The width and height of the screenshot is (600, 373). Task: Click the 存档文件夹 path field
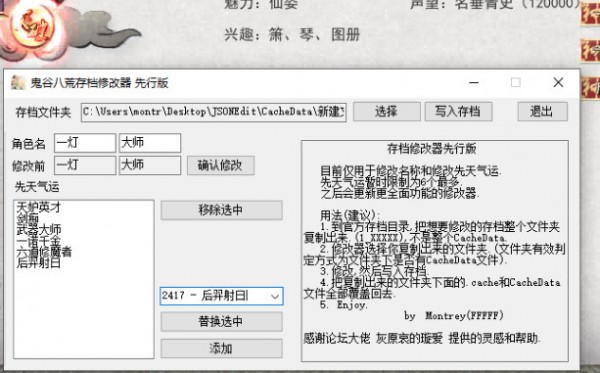(x=214, y=112)
